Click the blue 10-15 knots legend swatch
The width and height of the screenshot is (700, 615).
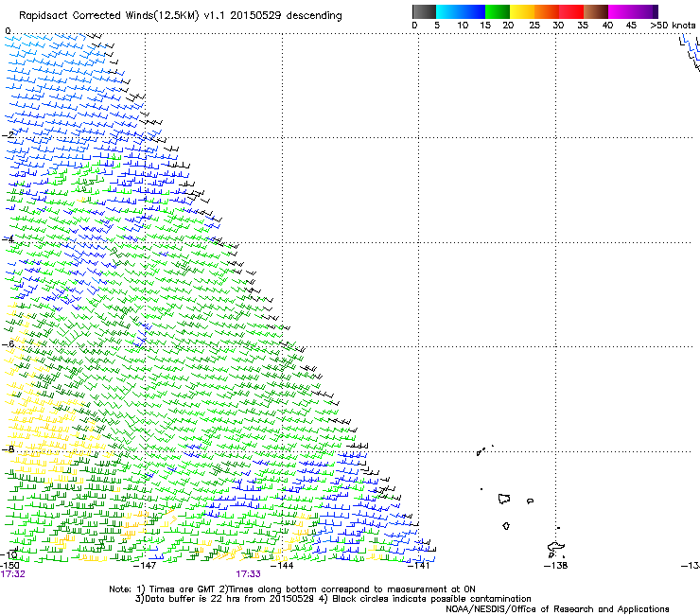(x=473, y=11)
